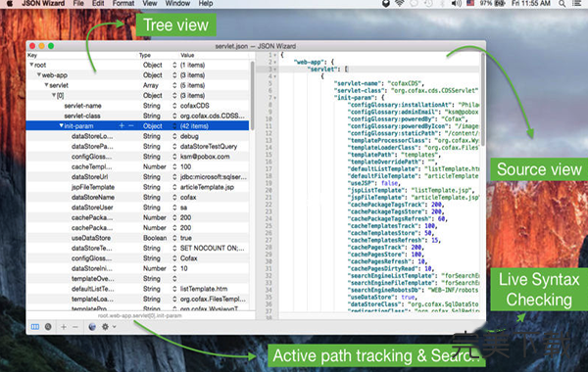Open type popup for servlet-name row

tap(174, 106)
